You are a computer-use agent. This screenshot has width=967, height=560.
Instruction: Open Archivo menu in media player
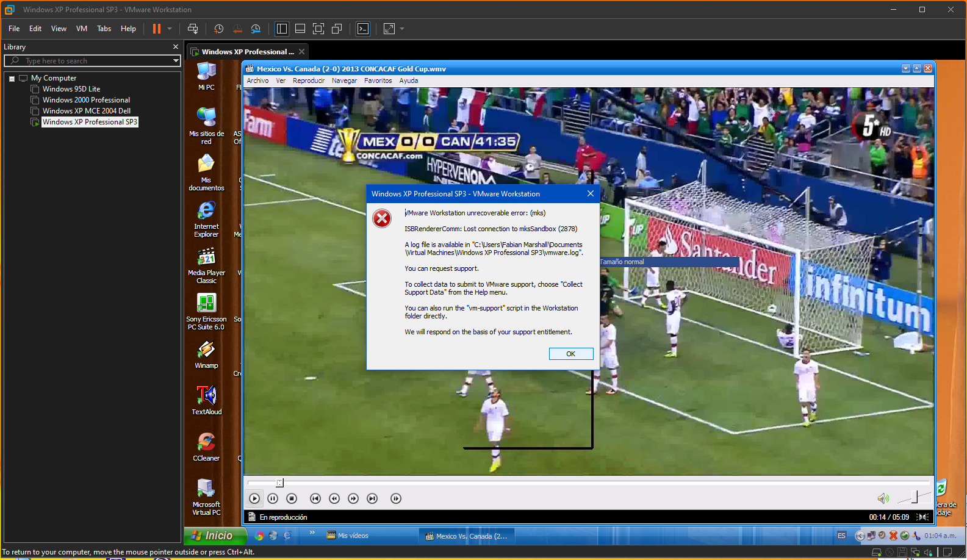[x=257, y=81]
